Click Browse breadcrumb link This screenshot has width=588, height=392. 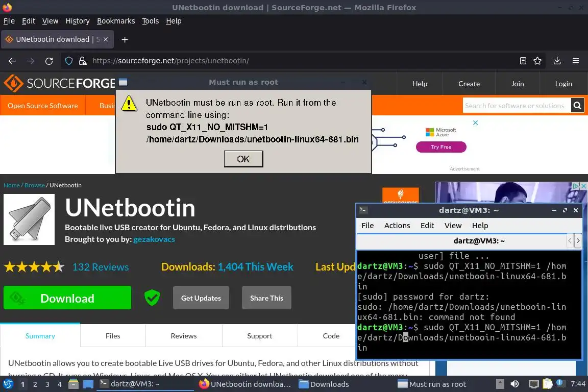pyautogui.click(x=35, y=185)
